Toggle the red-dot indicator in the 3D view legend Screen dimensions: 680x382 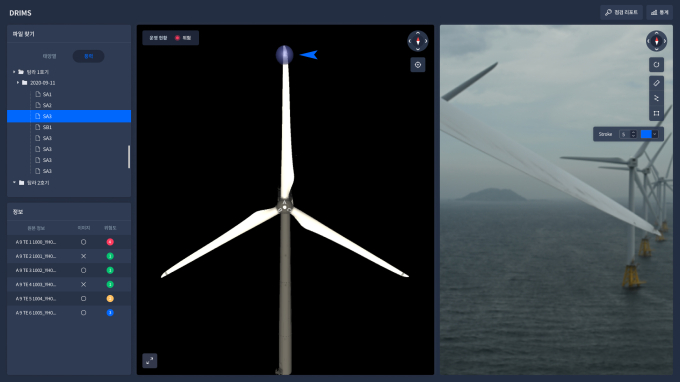point(177,38)
